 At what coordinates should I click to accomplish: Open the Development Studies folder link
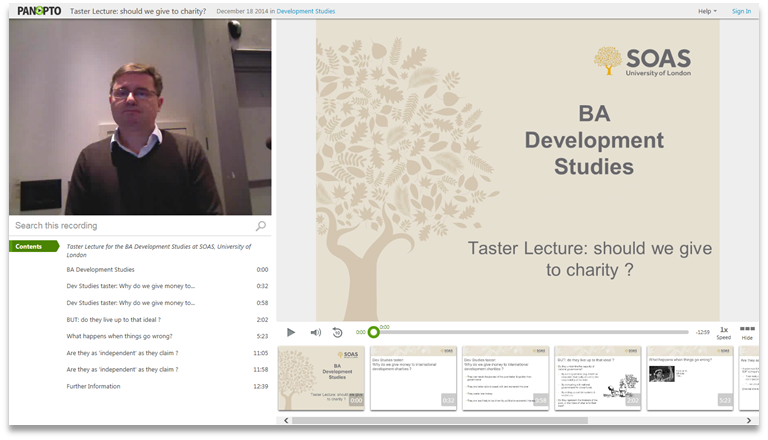[306, 11]
